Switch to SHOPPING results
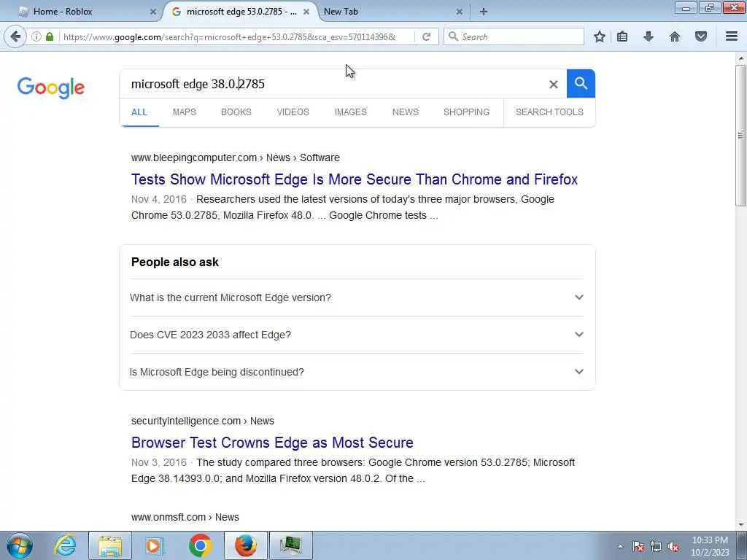This screenshot has width=747, height=560. click(466, 112)
